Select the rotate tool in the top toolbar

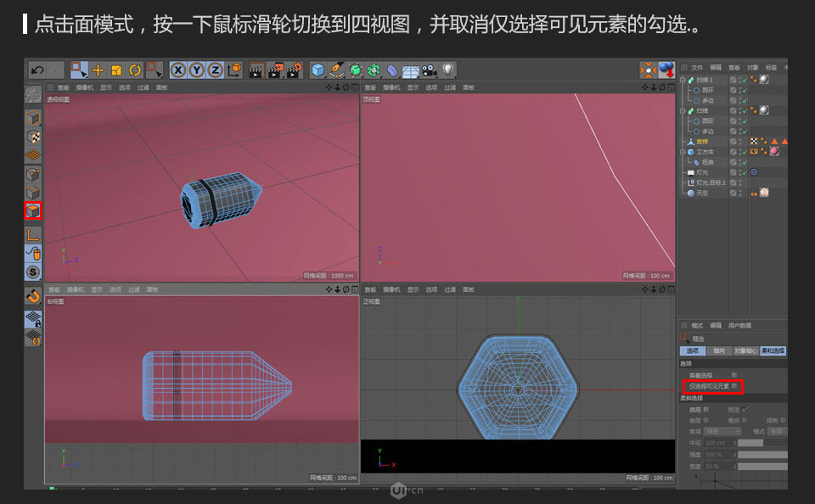[133, 69]
